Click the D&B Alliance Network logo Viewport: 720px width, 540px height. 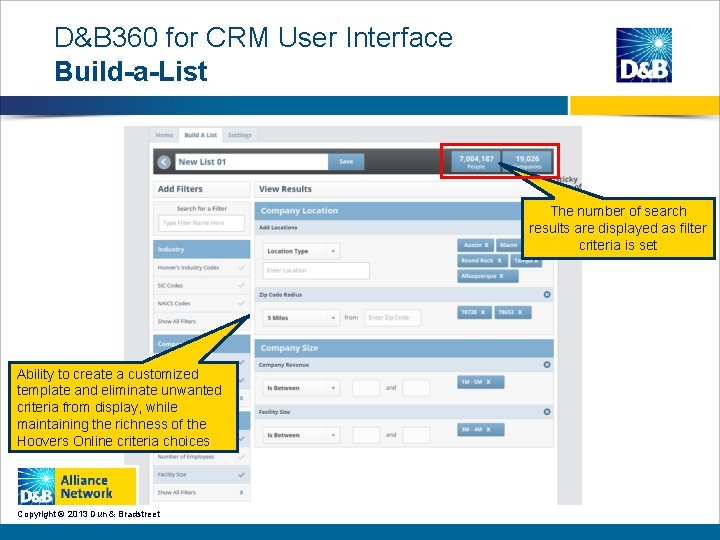click(77, 486)
